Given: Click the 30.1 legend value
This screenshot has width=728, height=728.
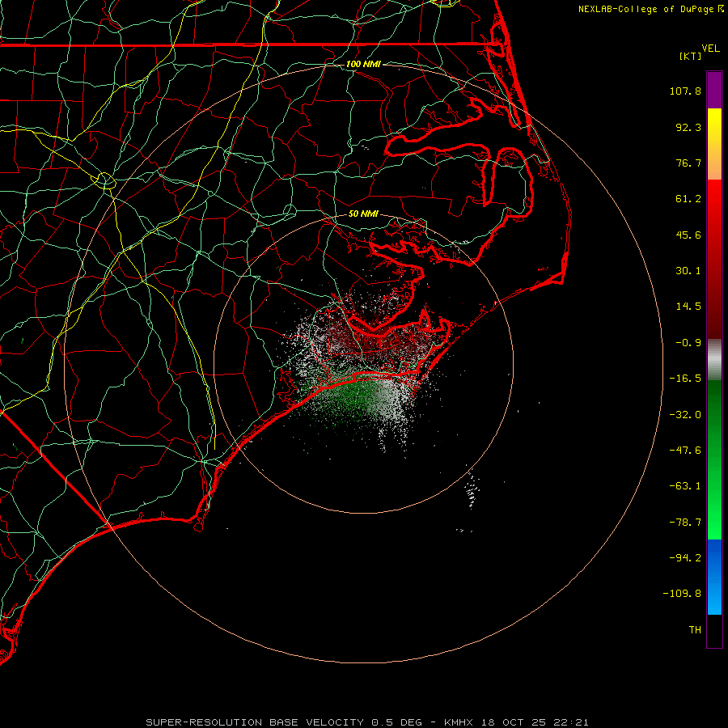Looking at the screenshot, I should pos(688,271).
